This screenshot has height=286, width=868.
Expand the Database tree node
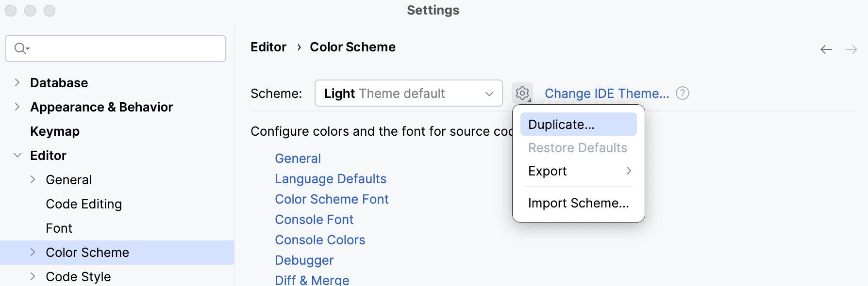pyautogui.click(x=17, y=82)
